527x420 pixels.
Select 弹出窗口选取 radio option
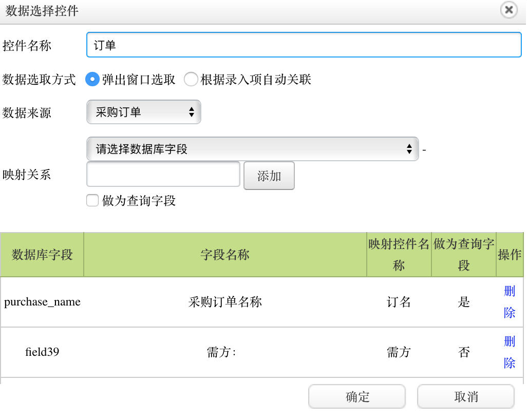(x=92, y=80)
